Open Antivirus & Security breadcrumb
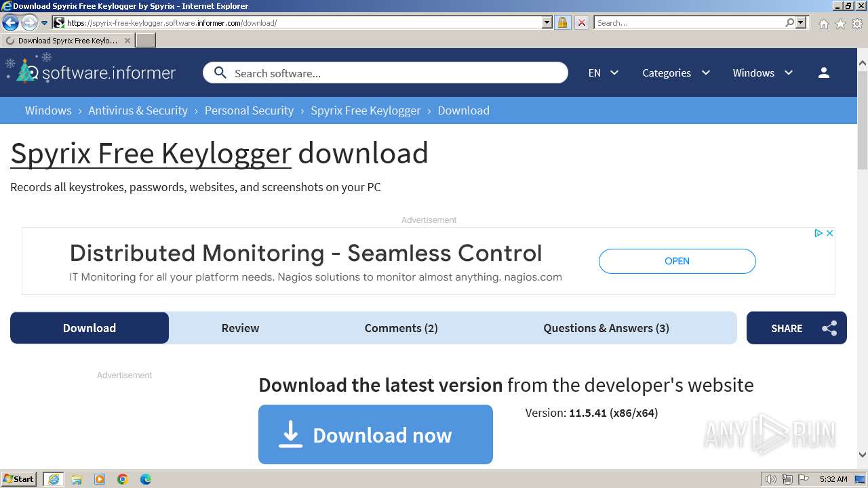Image resolution: width=868 pixels, height=488 pixels. pyautogui.click(x=138, y=110)
